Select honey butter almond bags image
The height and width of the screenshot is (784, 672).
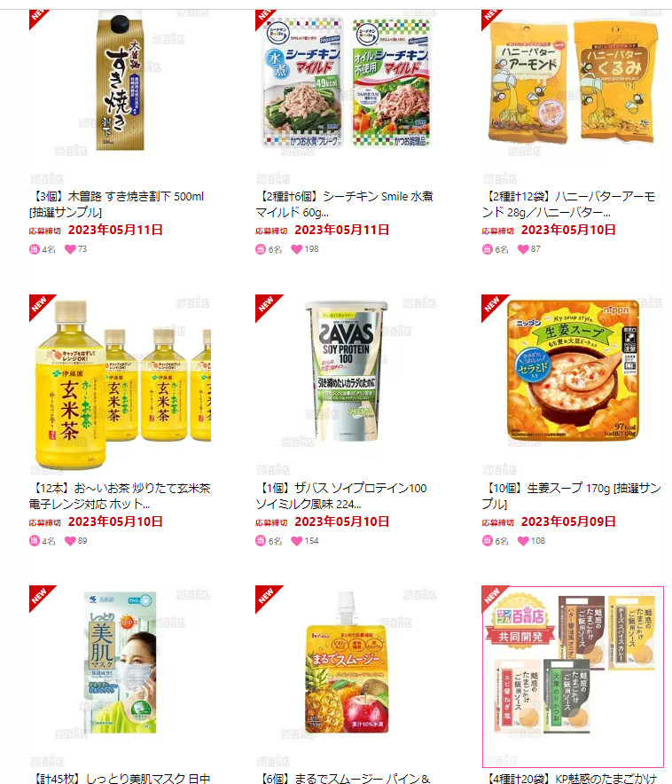(x=573, y=82)
